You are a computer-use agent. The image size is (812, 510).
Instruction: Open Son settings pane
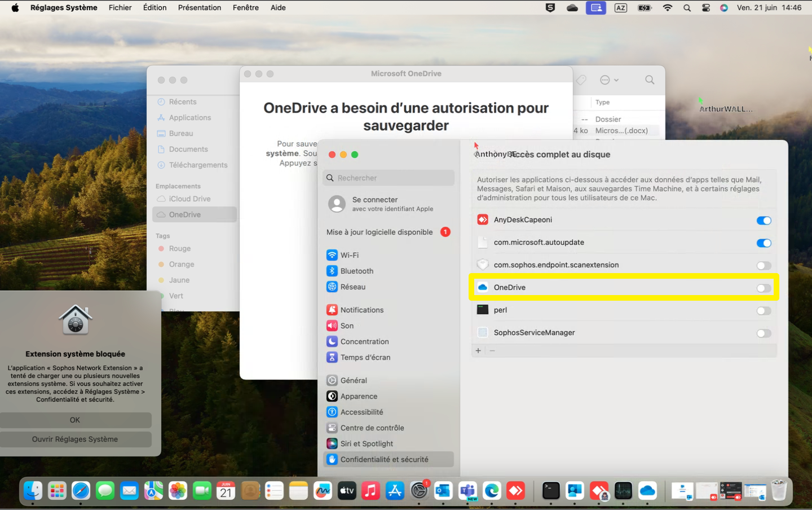coord(389,326)
